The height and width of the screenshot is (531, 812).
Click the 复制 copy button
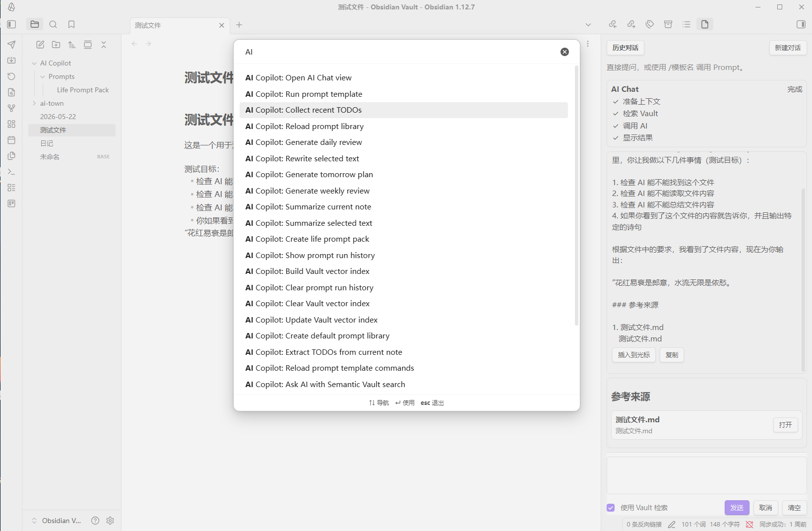(x=672, y=355)
